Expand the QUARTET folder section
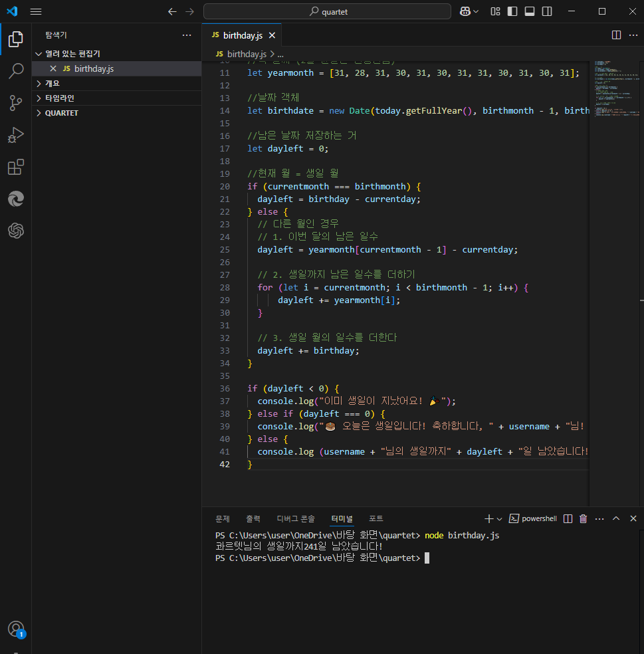644x654 pixels. pos(61,113)
